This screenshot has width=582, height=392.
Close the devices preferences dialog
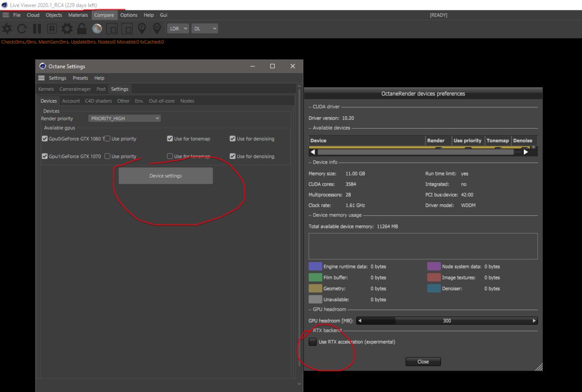pyautogui.click(x=423, y=362)
